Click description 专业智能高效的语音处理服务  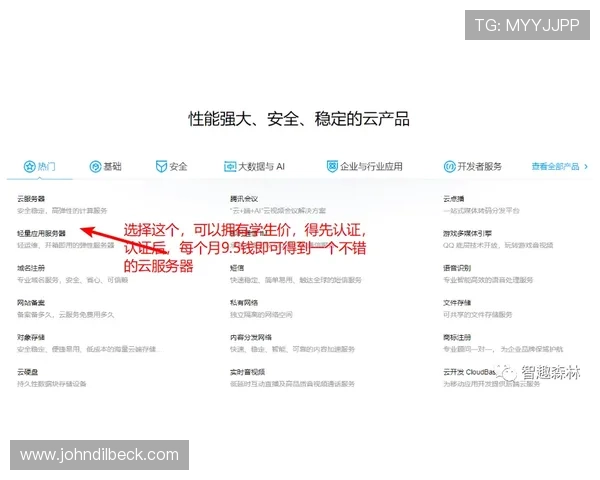488,280
